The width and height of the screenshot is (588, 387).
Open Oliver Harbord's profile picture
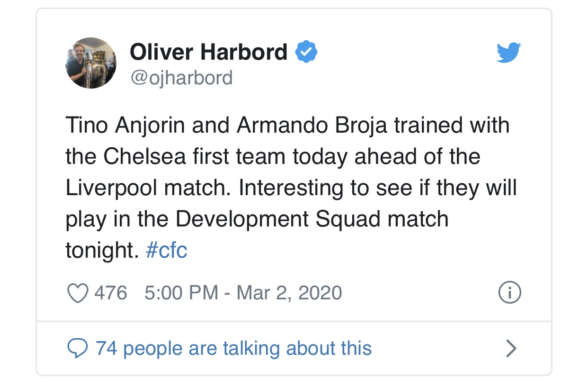91,63
